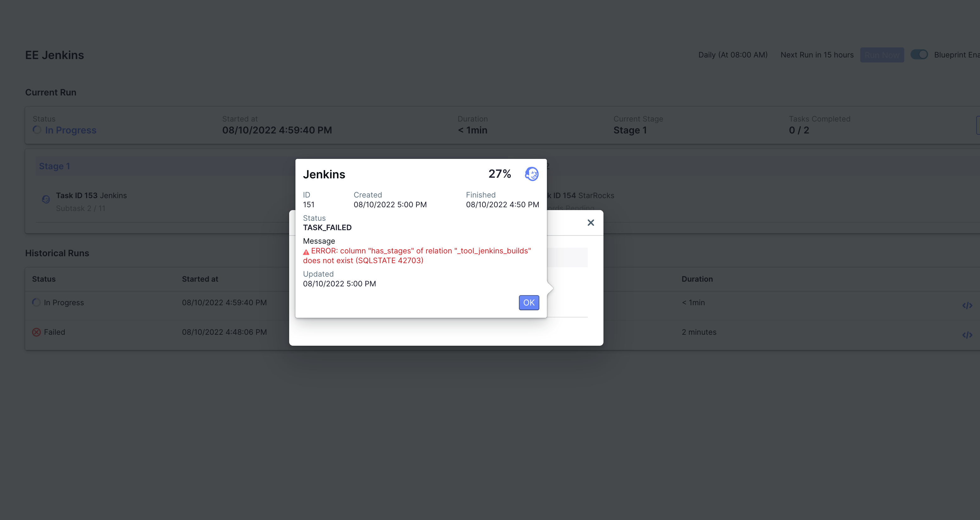Select the Stage 1 header
Screen dimensions: 980x520
[54, 166]
